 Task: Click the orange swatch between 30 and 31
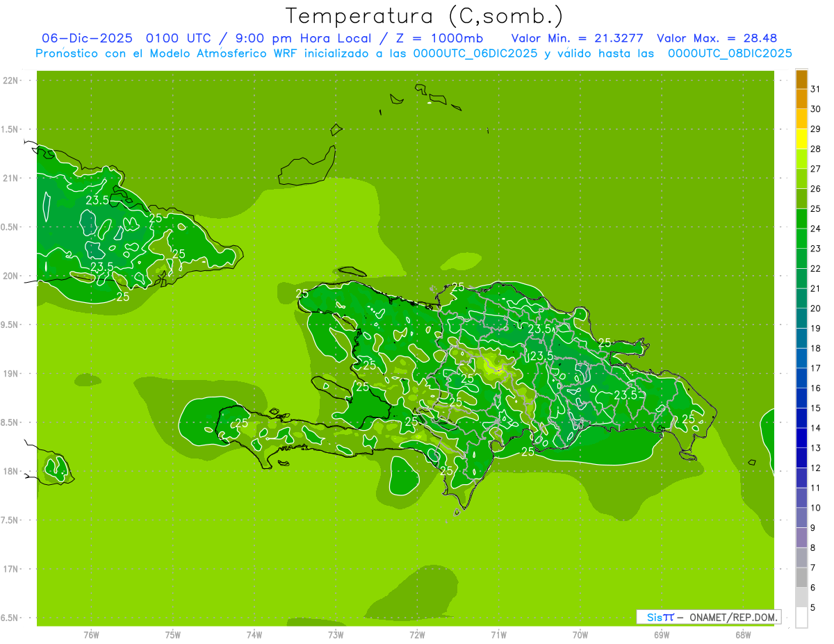coord(801,99)
